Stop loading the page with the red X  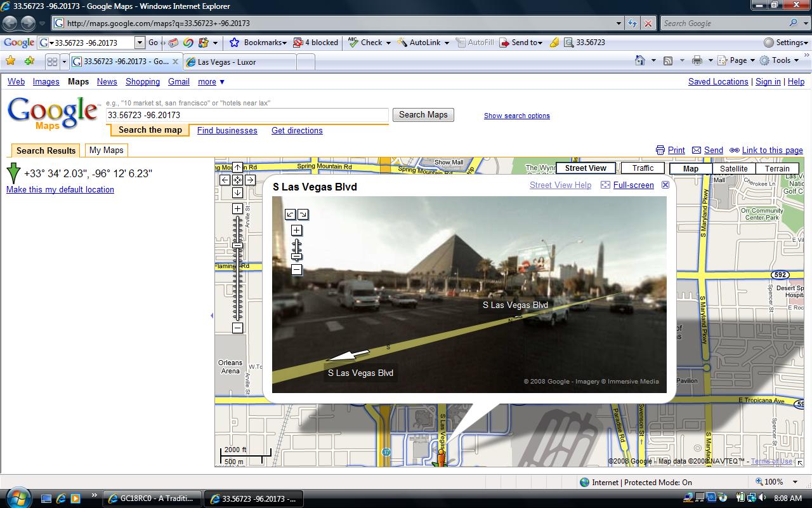click(648, 23)
